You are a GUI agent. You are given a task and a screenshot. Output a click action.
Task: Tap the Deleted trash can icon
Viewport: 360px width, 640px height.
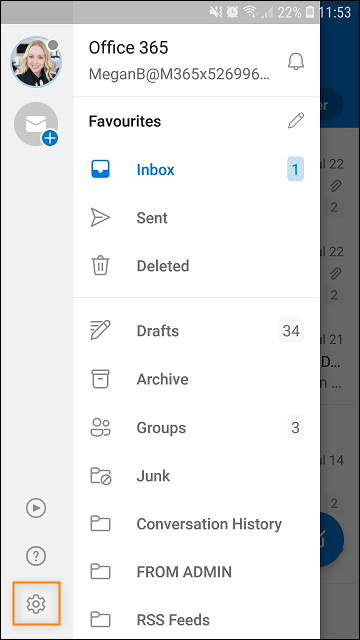click(100, 266)
